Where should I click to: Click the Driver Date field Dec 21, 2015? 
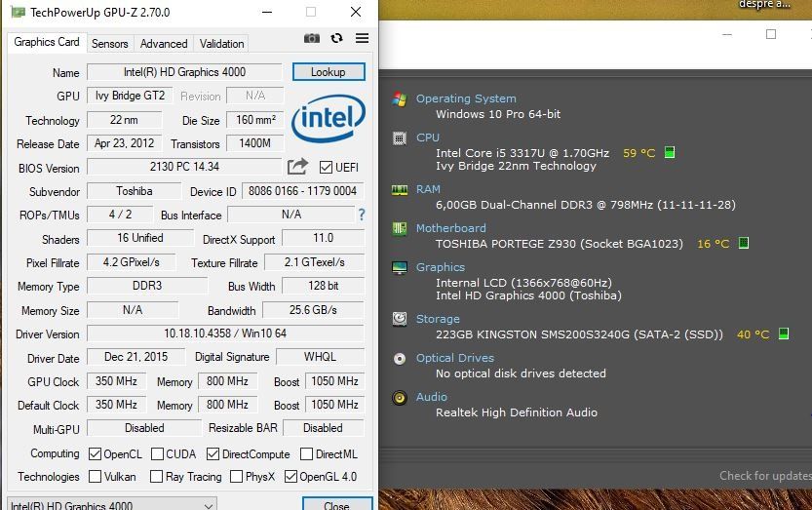pyautogui.click(x=135, y=357)
